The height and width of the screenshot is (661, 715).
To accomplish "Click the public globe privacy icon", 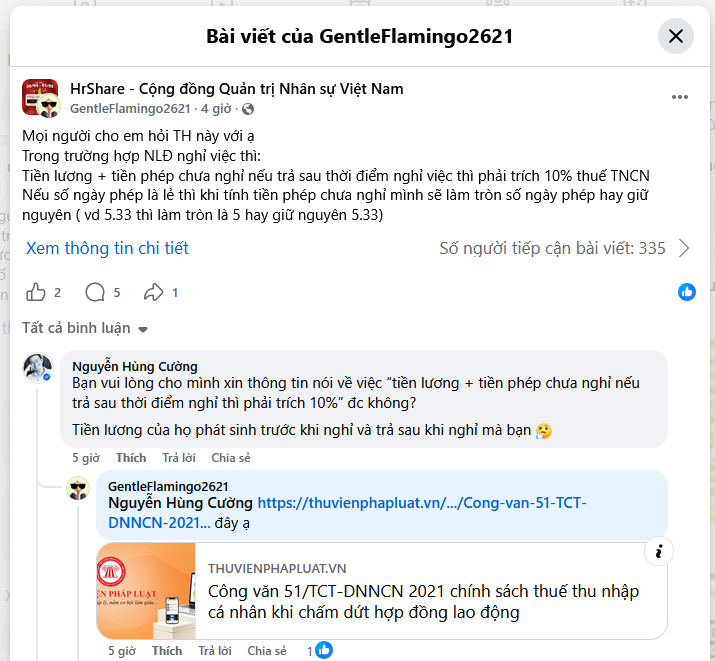I will tap(248, 109).
